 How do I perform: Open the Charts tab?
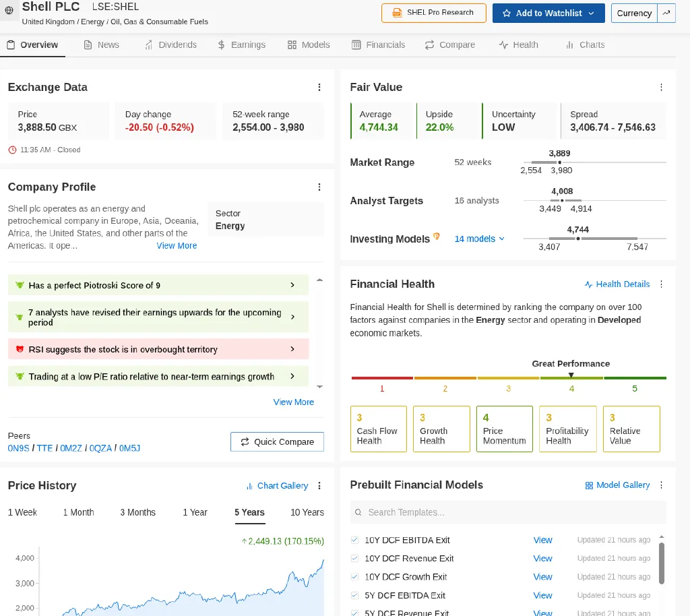(586, 45)
